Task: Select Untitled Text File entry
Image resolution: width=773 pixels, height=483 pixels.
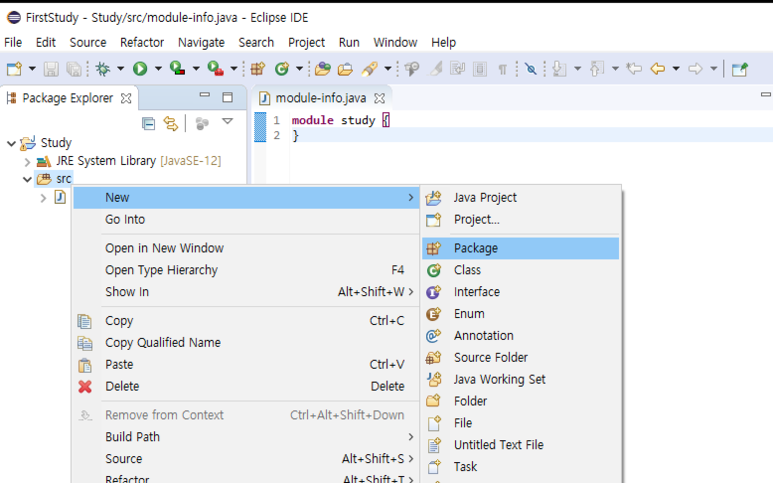Action: [x=521, y=445]
